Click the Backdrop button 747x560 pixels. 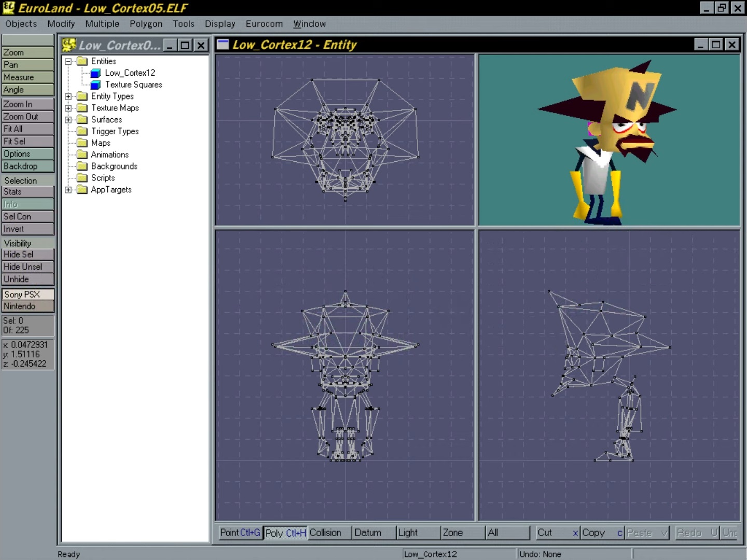pos(28,166)
